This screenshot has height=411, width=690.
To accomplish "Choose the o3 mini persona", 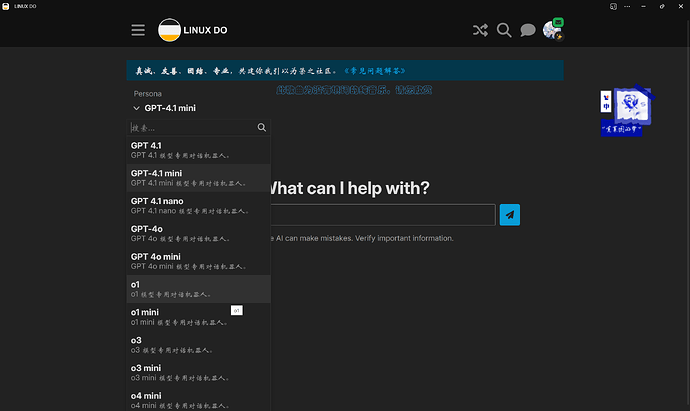I will point(198,372).
